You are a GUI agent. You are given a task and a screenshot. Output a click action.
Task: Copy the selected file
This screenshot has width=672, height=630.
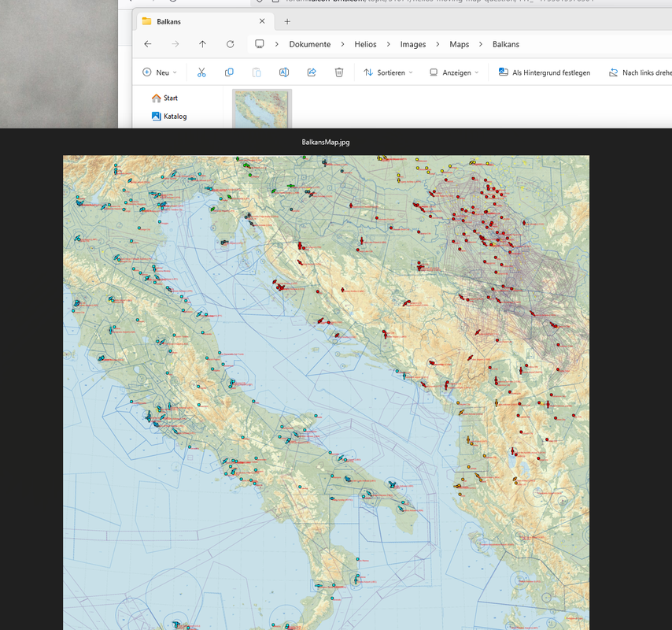tap(229, 72)
